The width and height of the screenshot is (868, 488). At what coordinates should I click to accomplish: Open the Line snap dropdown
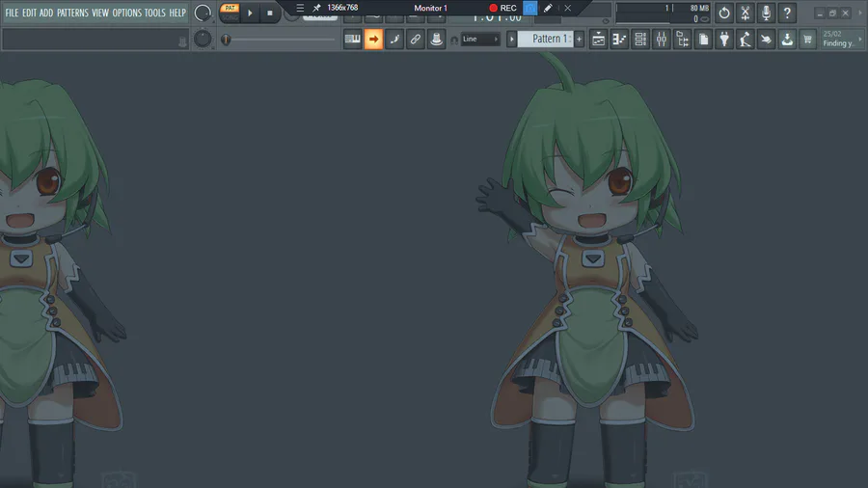point(480,40)
